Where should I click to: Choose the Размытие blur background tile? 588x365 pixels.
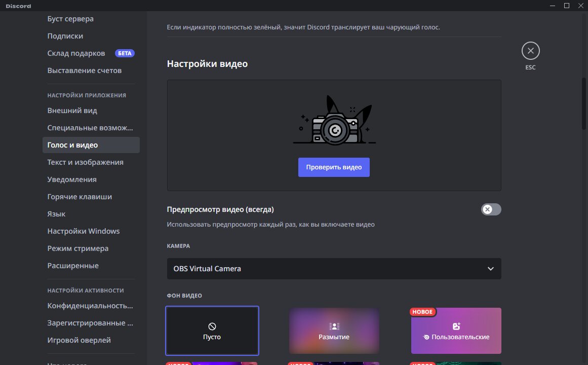pyautogui.click(x=334, y=331)
